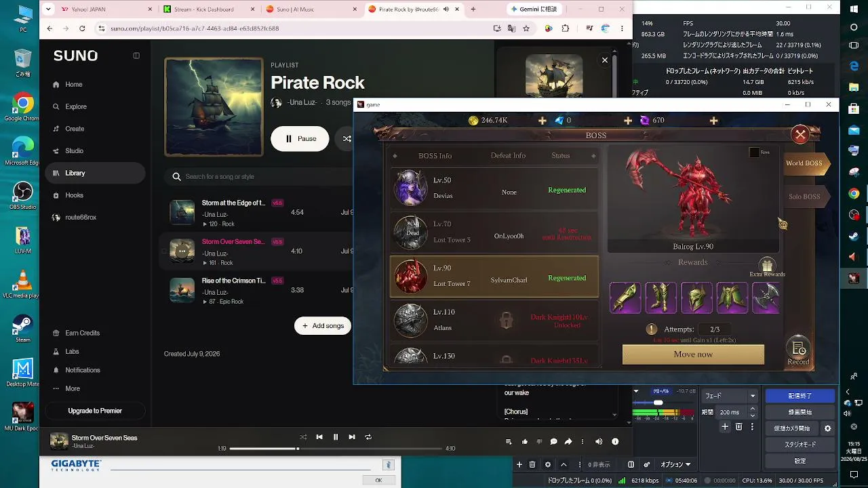Image resolution: width=868 pixels, height=488 pixels.
Task: Click OK in the GIGABYTE dialog
Action: [378, 480]
